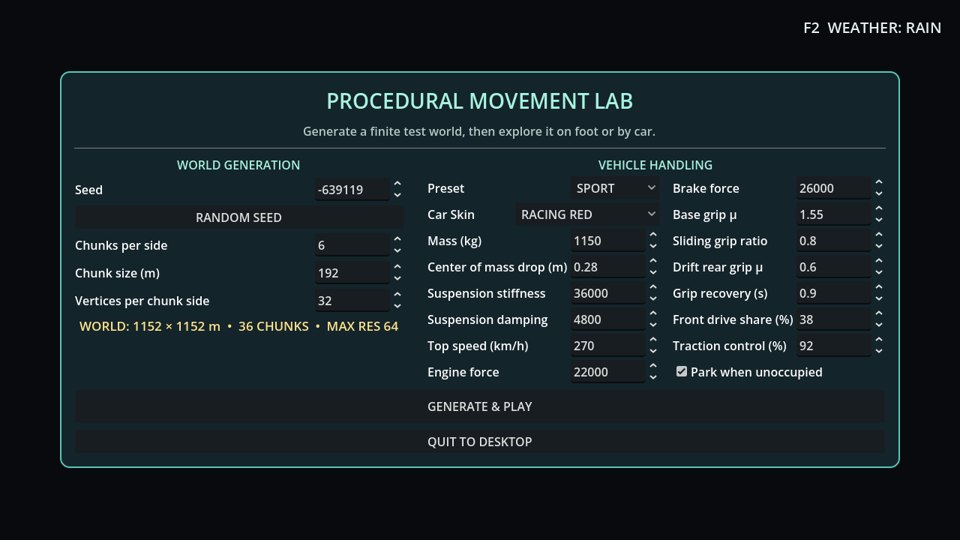Increase Front drive share with the up arrow
960x540 pixels.
point(879,314)
